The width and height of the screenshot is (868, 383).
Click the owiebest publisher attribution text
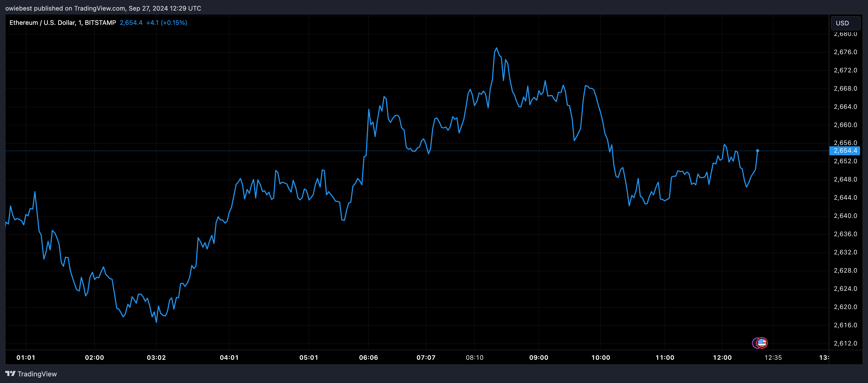click(17, 8)
